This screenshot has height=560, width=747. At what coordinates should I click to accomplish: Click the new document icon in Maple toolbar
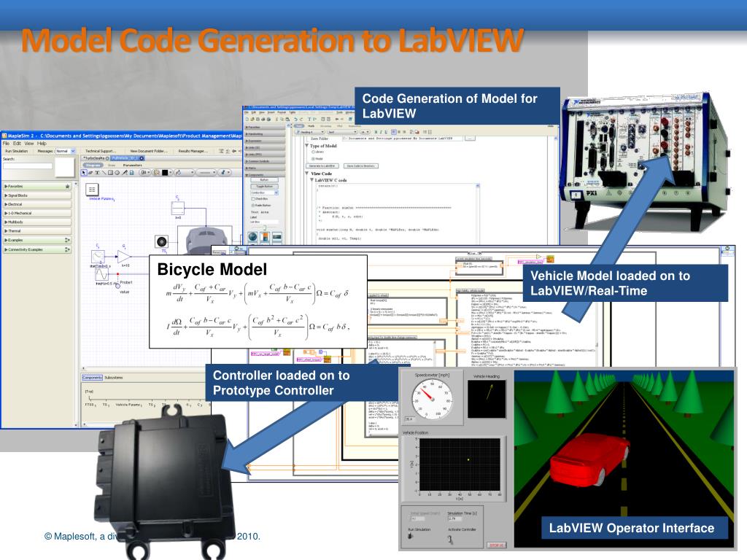(247, 119)
